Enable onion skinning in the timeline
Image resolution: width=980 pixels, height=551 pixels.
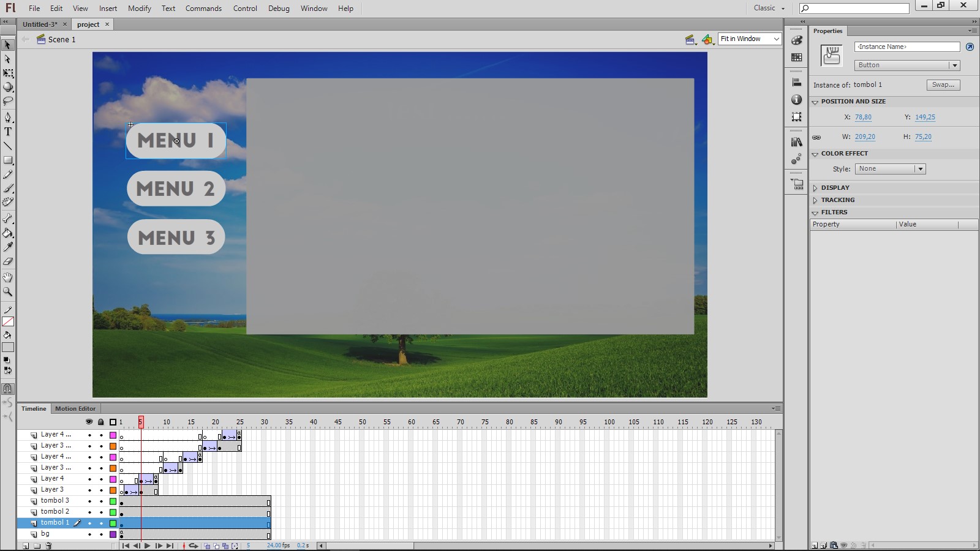click(207, 545)
